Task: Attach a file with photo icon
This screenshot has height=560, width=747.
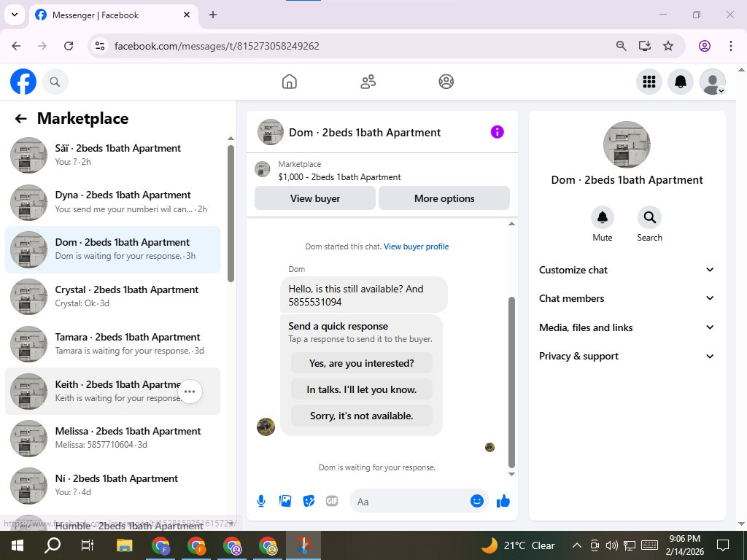Action: [x=285, y=501]
